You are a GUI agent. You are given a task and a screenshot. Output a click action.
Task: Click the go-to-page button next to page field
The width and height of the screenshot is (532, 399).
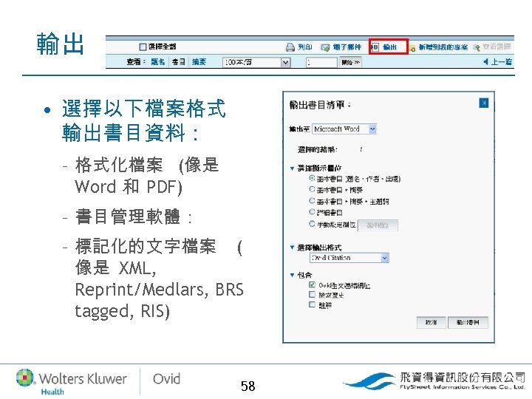(x=351, y=62)
